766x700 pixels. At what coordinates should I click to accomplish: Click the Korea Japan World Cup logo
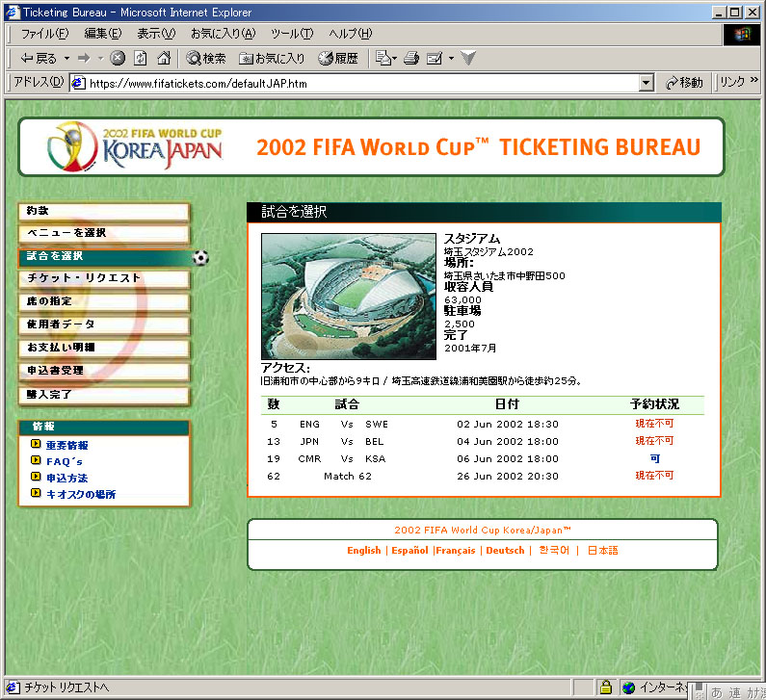136,146
